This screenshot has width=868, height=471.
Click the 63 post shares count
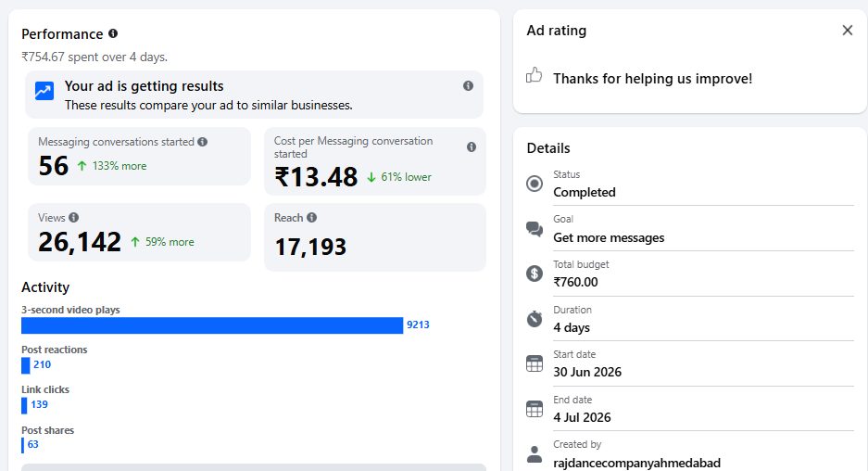(33, 444)
